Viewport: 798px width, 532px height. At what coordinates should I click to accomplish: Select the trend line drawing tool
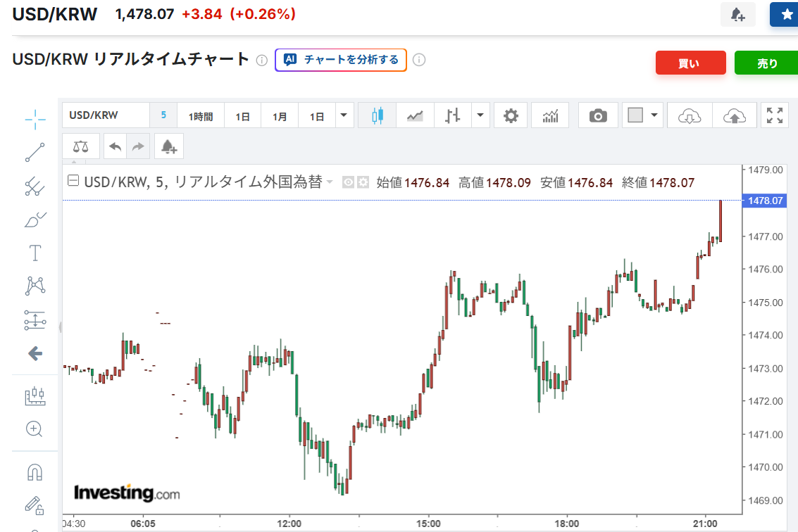click(35, 152)
